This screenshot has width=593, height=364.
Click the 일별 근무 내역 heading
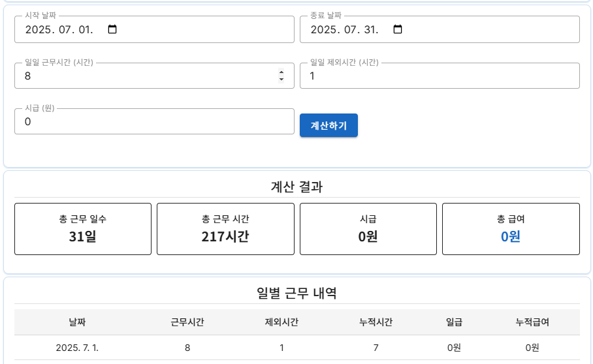click(x=297, y=293)
